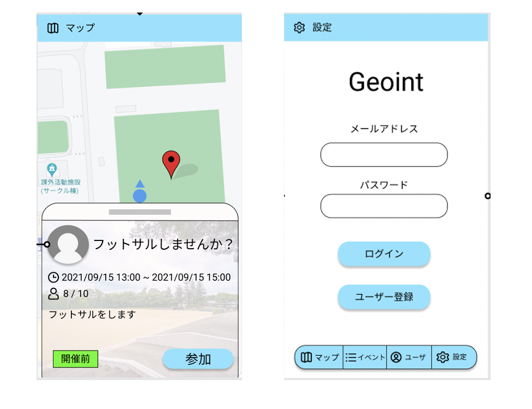Click the Geoint app title

point(386,82)
